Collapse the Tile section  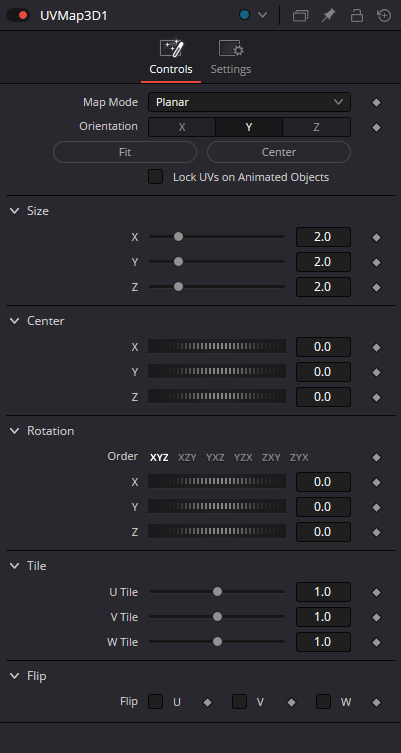coord(15,566)
